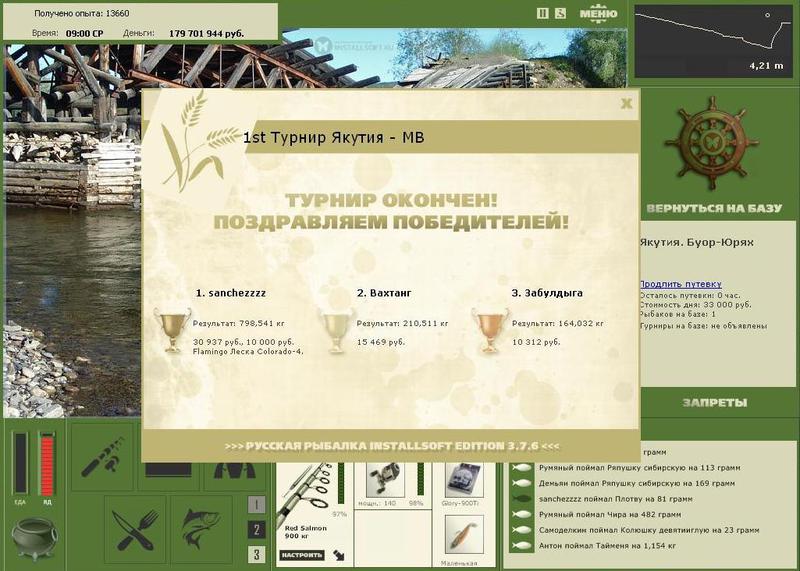Click the result 164,032 кг
Viewport: 800px width, 571px height.
[581, 324]
